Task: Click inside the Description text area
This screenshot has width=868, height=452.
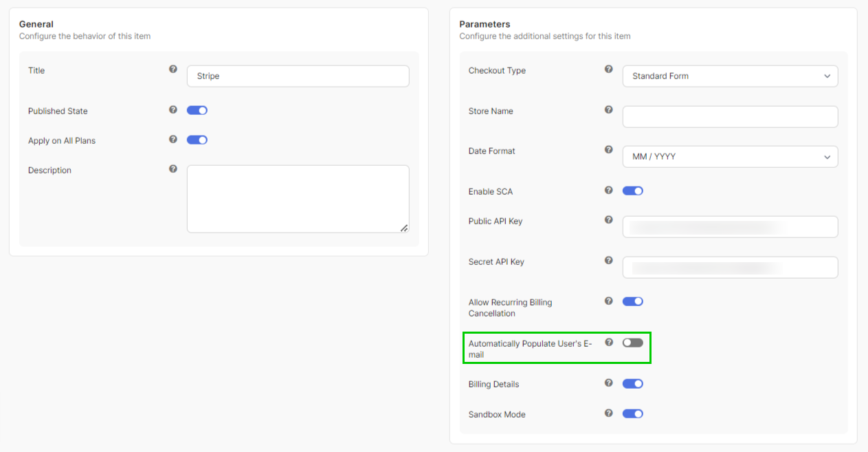Action: pos(298,199)
